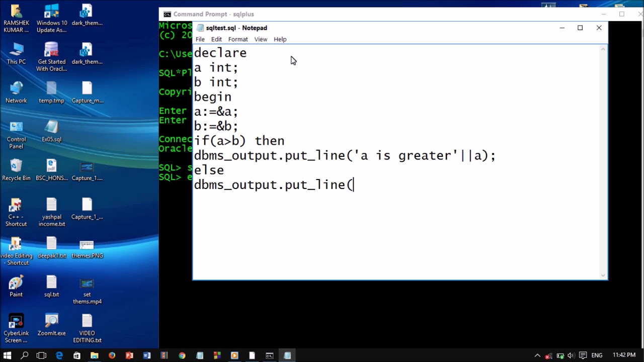Open Word from the taskbar
The height and width of the screenshot is (362, 644).
(147, 355)
